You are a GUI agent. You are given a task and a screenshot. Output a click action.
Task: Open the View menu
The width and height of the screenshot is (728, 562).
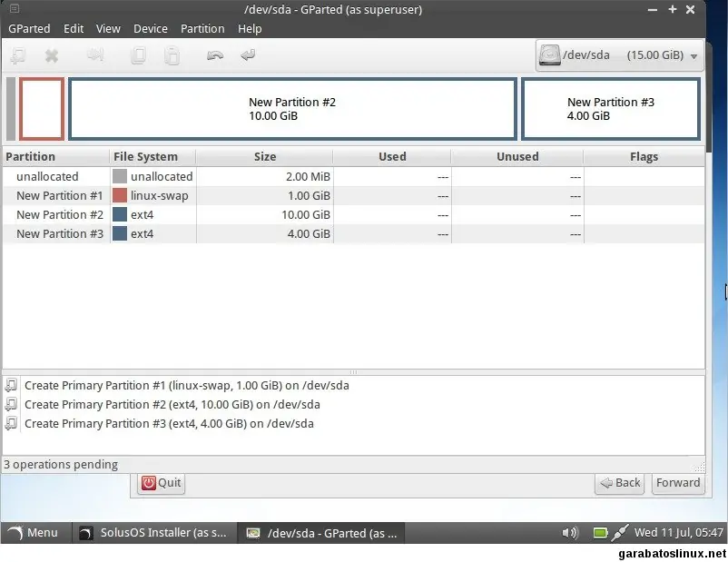(108, 29)
